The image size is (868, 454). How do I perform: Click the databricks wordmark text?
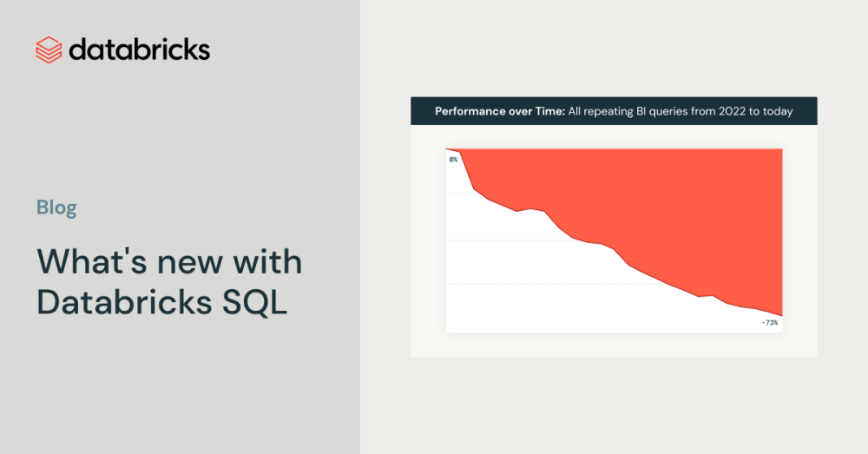(139, 49)
